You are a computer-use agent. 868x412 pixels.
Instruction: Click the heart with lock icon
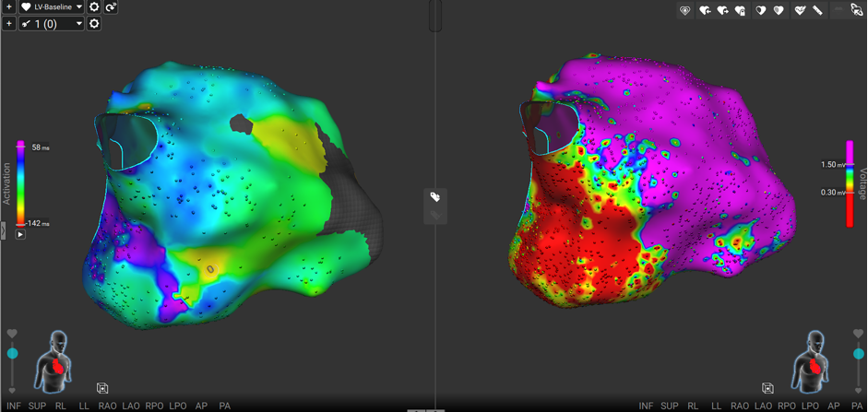click(x=741, y=10)
